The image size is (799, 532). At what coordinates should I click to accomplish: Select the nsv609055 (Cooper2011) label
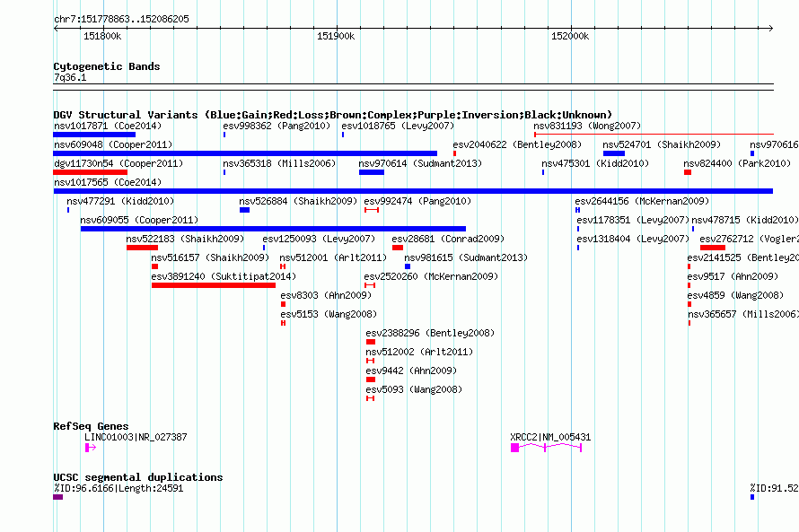139,220
